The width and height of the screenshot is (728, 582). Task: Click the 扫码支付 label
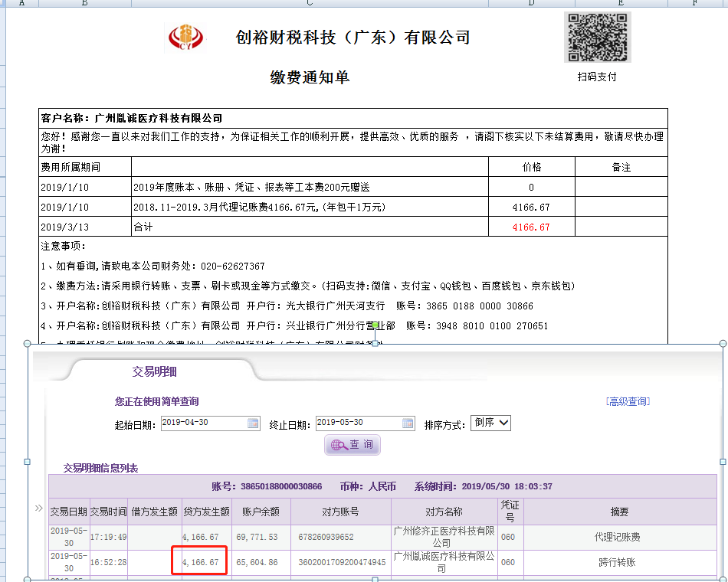point(597,77)
